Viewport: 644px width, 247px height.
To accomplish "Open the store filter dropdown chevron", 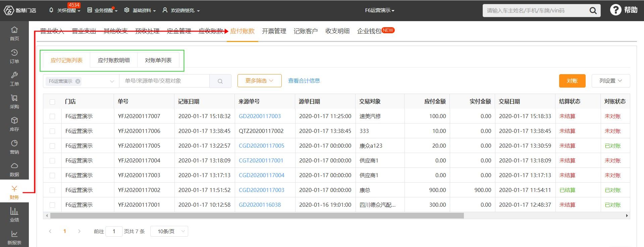I will (x=112, y=81).
